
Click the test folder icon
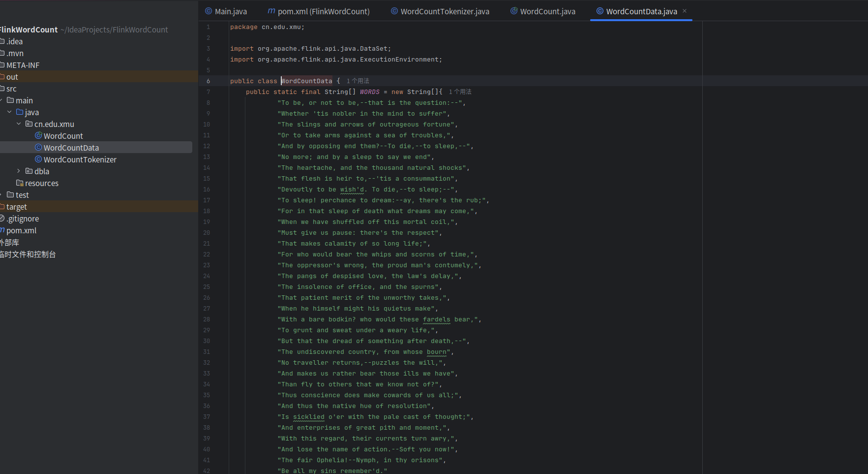[10, 195]
